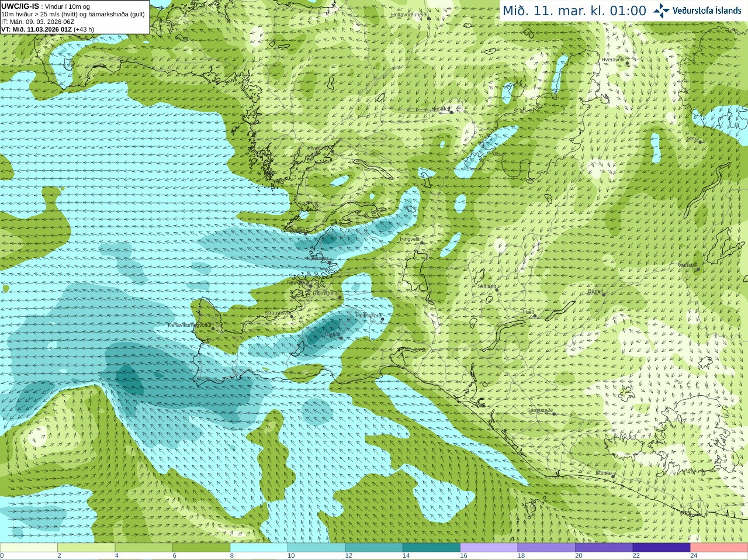Viewport: 748px width, 560px height.
Task: Click the Skálholt station label
Action: [487, 286]
